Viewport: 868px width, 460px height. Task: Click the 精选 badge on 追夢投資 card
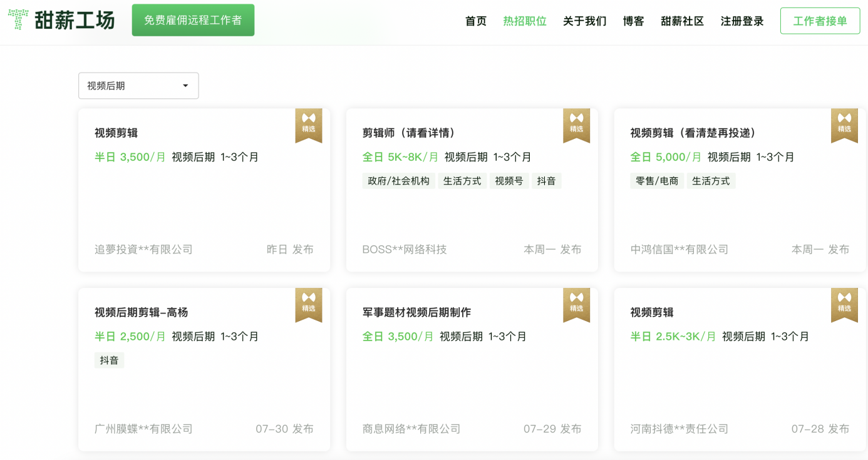click(309, 125)
